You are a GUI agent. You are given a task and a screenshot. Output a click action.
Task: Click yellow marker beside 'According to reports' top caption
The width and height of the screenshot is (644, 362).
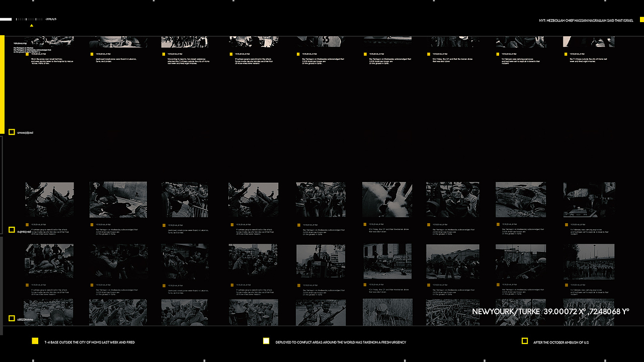tap(165, 54)
